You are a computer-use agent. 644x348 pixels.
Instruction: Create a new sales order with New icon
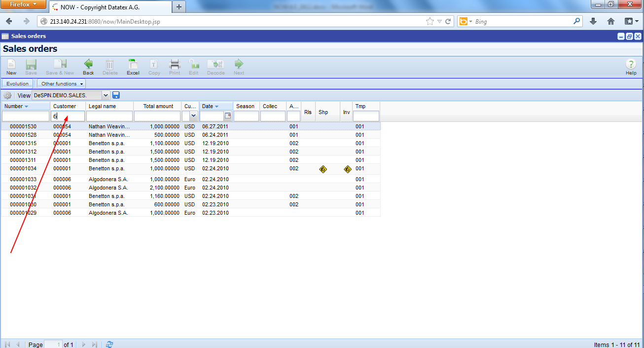tap(11, 67)
